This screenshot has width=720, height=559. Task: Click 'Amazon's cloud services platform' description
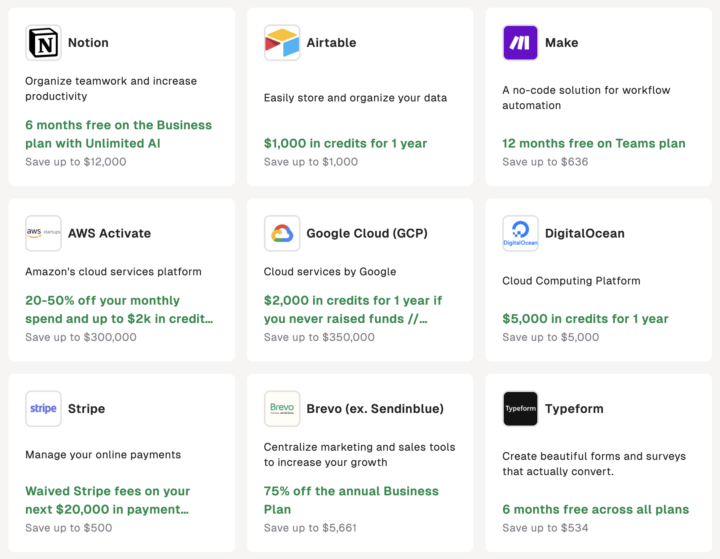click(113, 271)
